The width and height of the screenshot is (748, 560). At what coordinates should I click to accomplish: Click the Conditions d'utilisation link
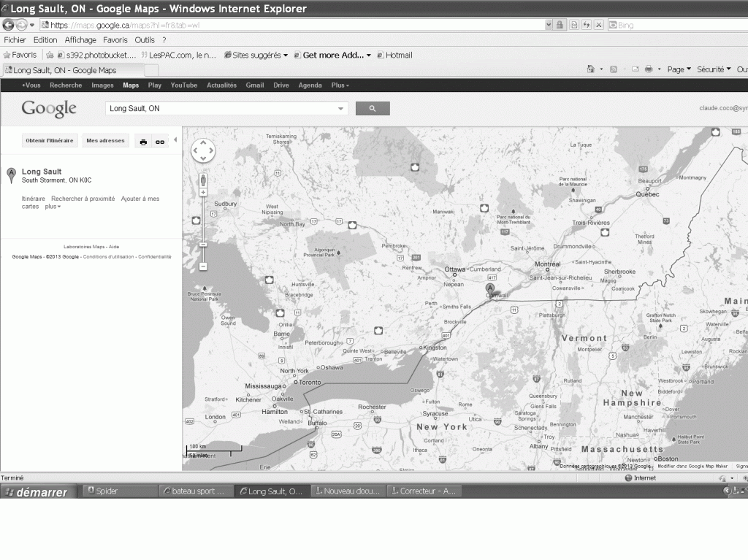click(x=109, y=256)
